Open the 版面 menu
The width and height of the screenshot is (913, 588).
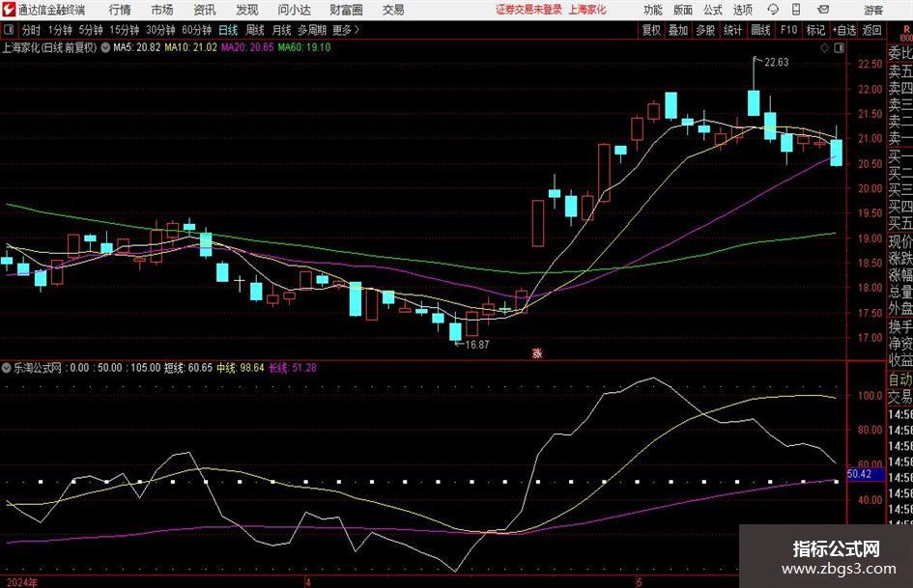[x=683, y=10]
